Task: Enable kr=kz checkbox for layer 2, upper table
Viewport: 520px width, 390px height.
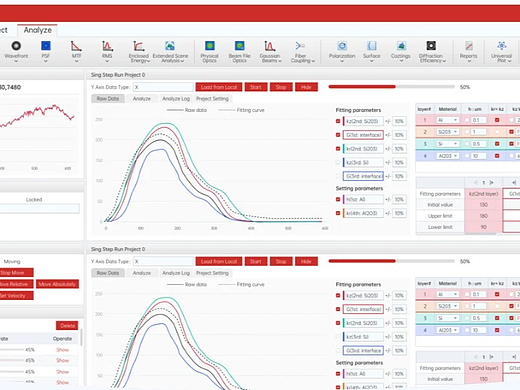Action: click(497, 132)
